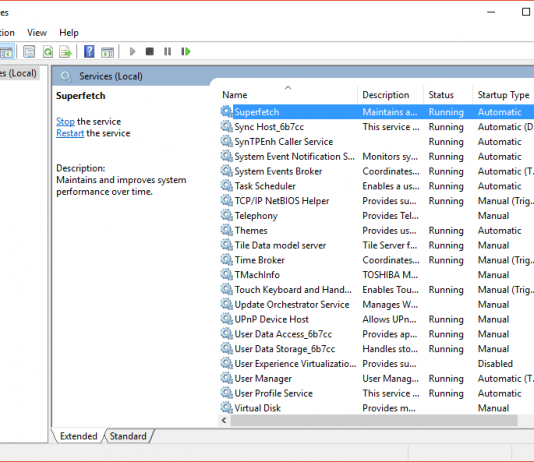Viewport: 534px width, 462px height.
Task: Maximize the Services window
Action: point(525,12)
